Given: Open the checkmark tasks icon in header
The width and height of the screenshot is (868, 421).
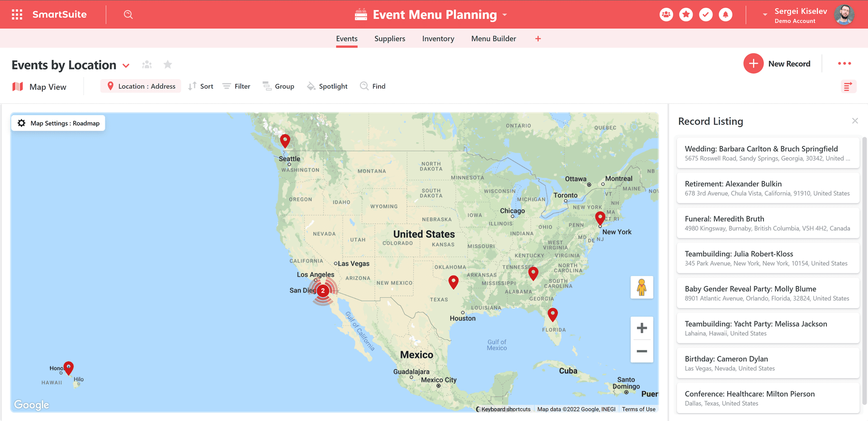Looking at the screenshot, I should [706, 14].
